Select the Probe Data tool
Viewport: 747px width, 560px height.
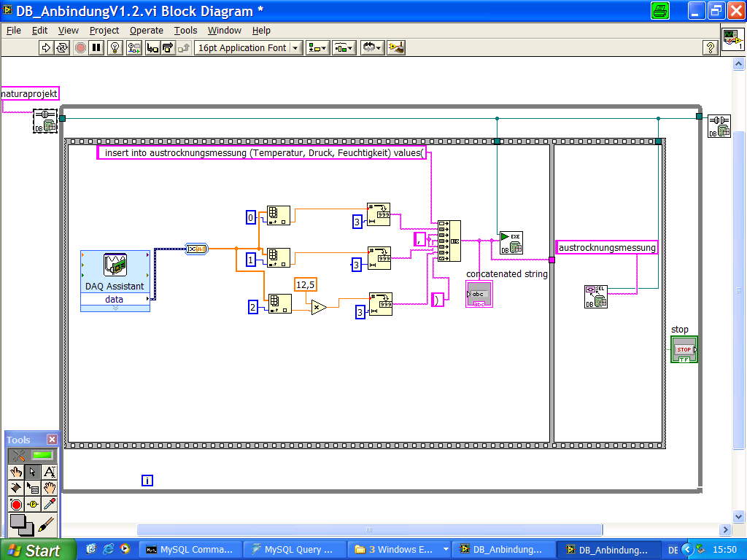coord(32,505)
